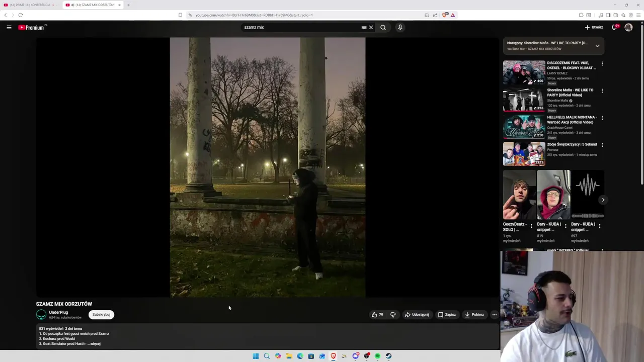644x362 pixels.
Task: Subscribe to UnderPlug with Subskrybuj
Action: tap(101, 315)
